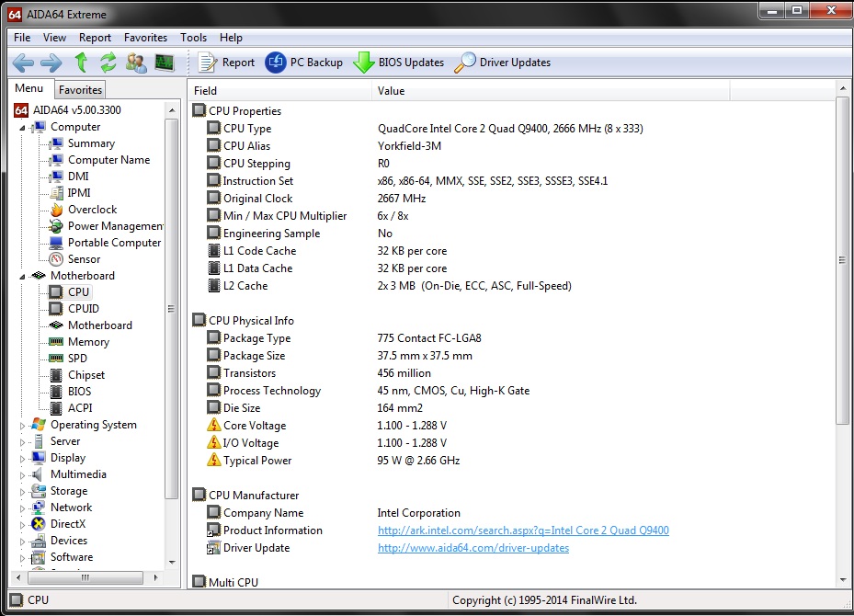854x616 pixels.
Task: Click the SPD memory icon in tree
Action: point(56,359)
